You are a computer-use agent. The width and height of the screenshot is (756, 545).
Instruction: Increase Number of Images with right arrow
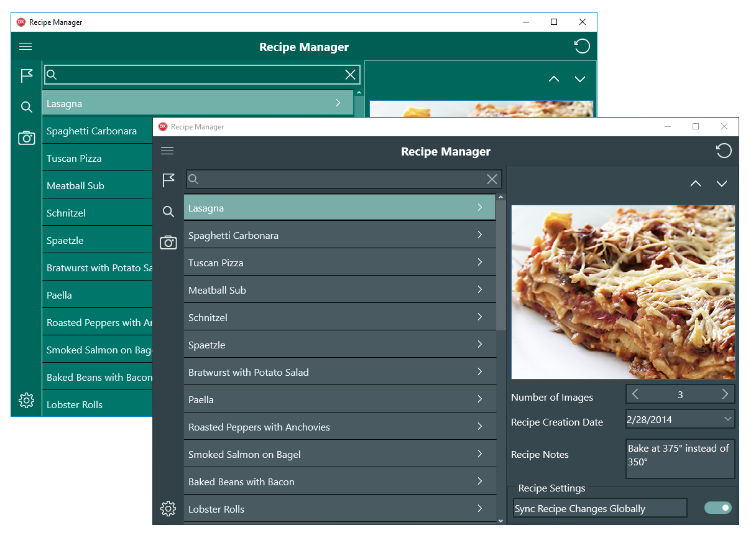pos(725,394)
